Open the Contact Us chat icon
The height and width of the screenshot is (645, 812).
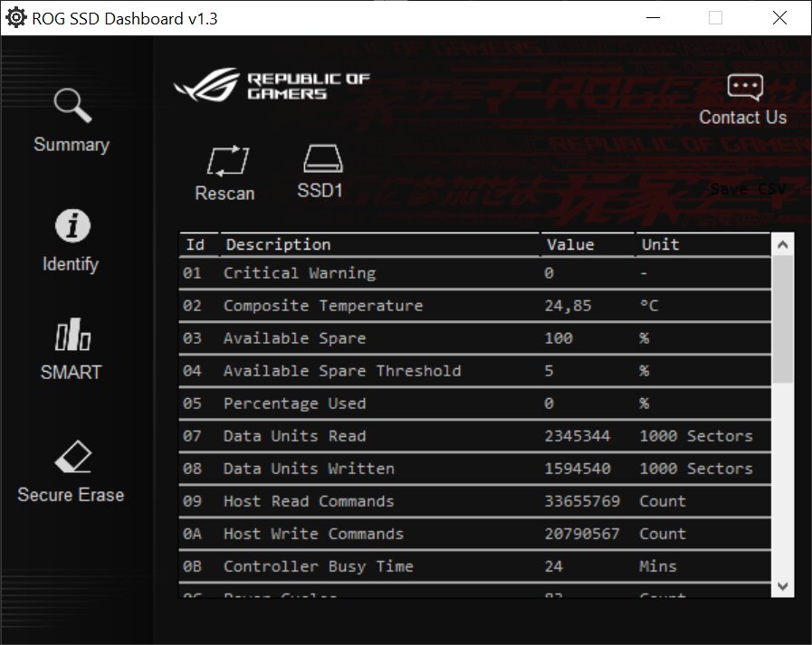click(745, 87)
